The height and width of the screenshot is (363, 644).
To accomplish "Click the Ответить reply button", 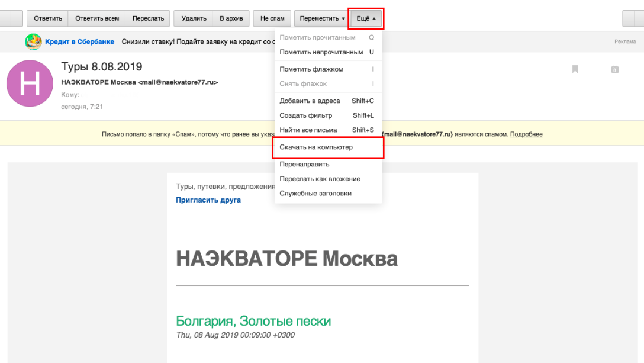I will (47, 18).
